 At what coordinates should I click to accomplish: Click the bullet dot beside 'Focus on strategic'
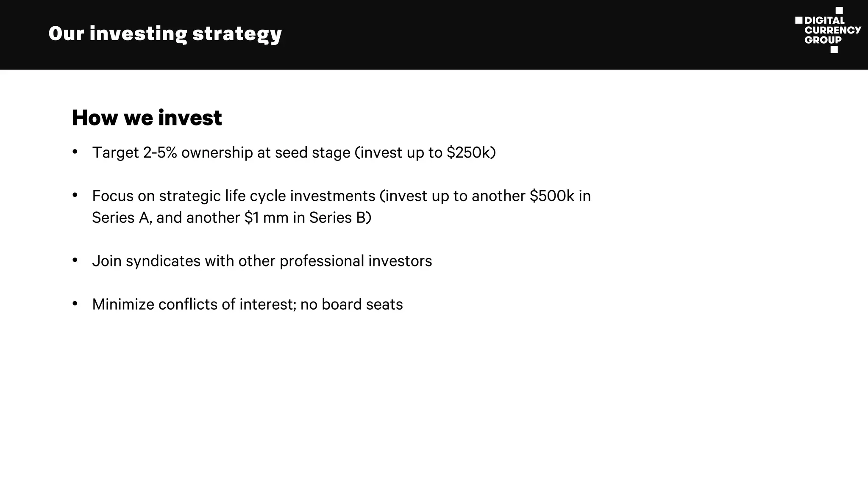coord(75,195)
